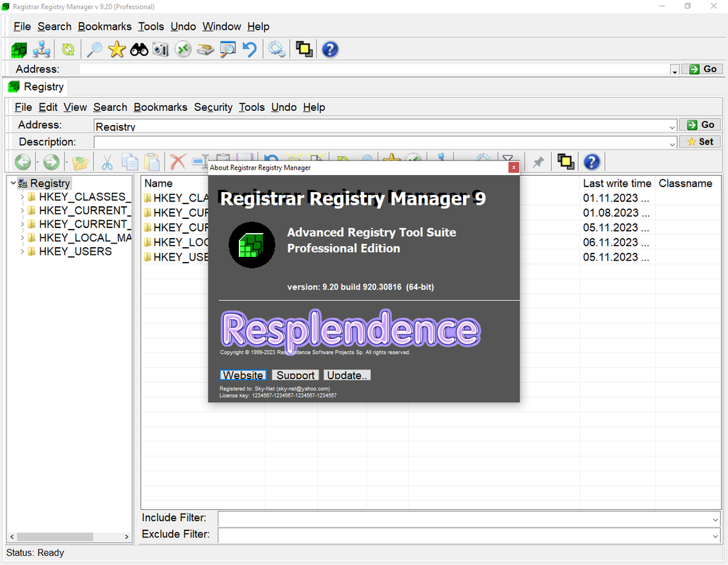Click the overlapping windows icon in main toolbar
Viewport: 728px width, 565px height.
coord(304,49)
